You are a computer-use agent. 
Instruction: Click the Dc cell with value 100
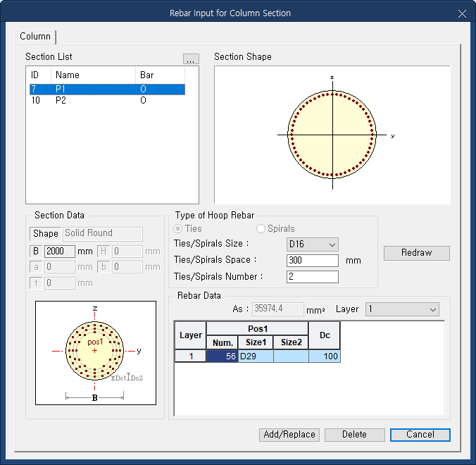point(325,356)
